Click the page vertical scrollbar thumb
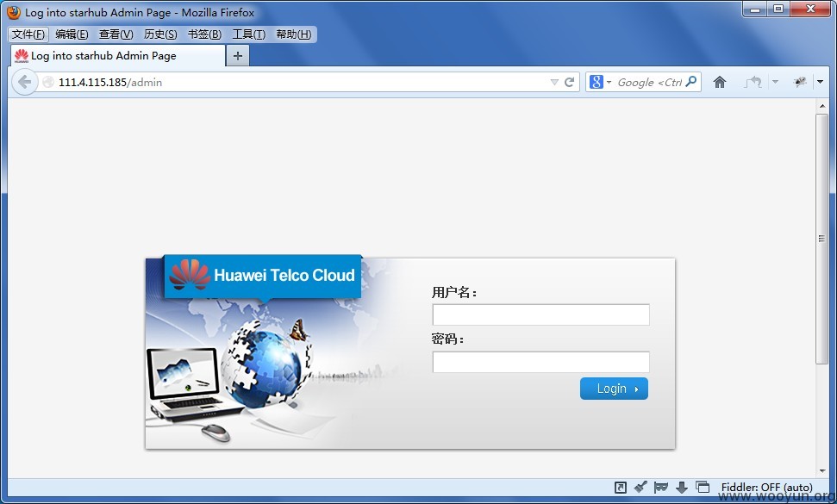This screenshot has width=837, height=504. [x=821, y=239]
